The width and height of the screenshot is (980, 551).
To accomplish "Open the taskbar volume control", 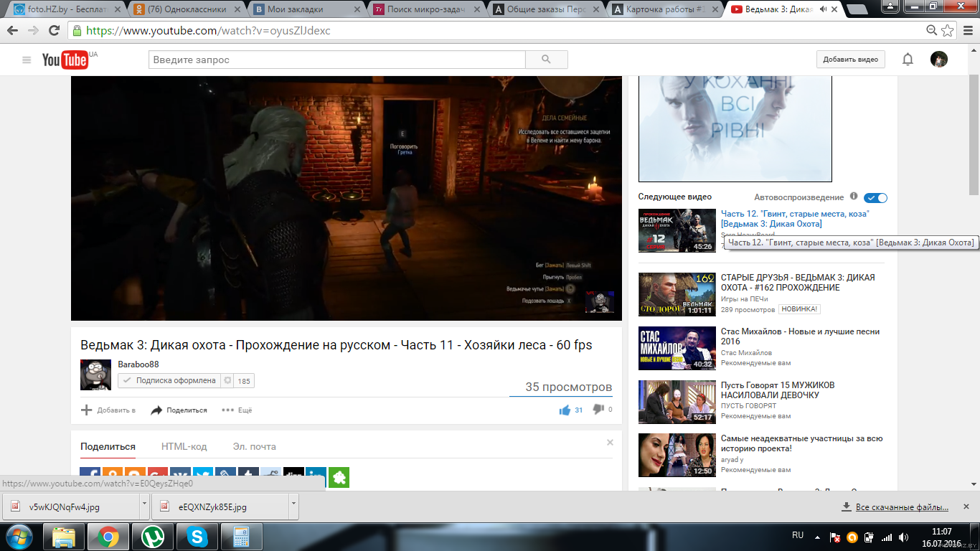I will (903, 537).
